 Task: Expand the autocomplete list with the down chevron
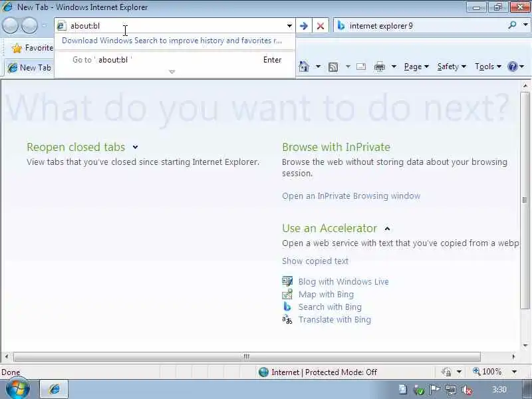[172, 72]
